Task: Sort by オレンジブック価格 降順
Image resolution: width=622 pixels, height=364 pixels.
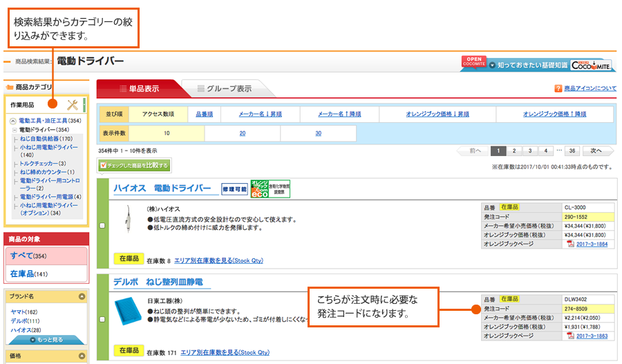Action: (x=554, y=114)
